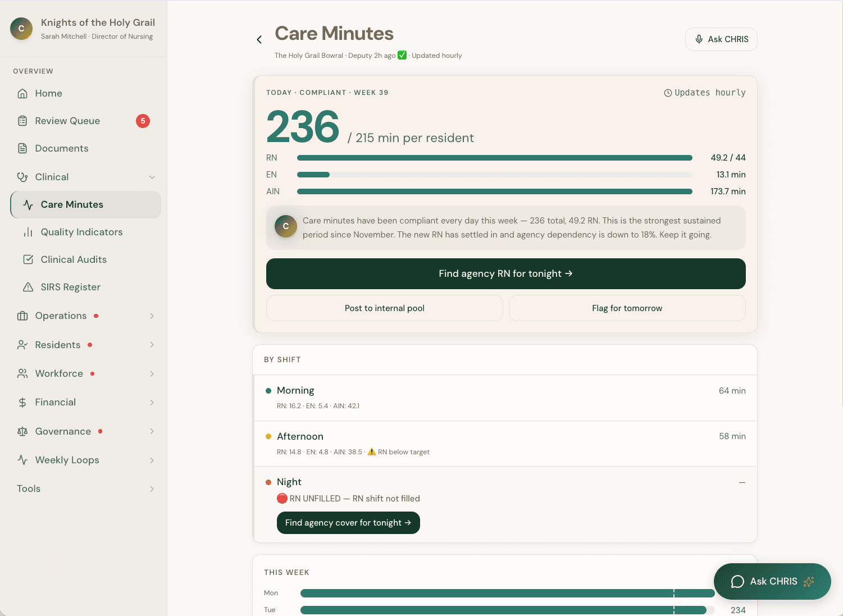Click the back arrow beside Care Minutes
The image size is (843, 616).
[259, 39]
